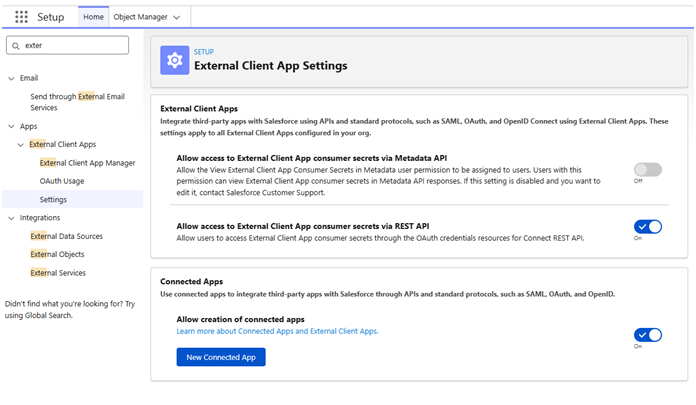Open External Client App Manager in sidebar
This screenshot has height=405, width=696.
click(x=88, y=163)
